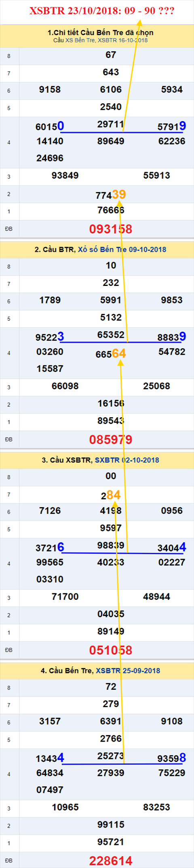Select the number 9108
194x868 pixels.
[172, 721]
